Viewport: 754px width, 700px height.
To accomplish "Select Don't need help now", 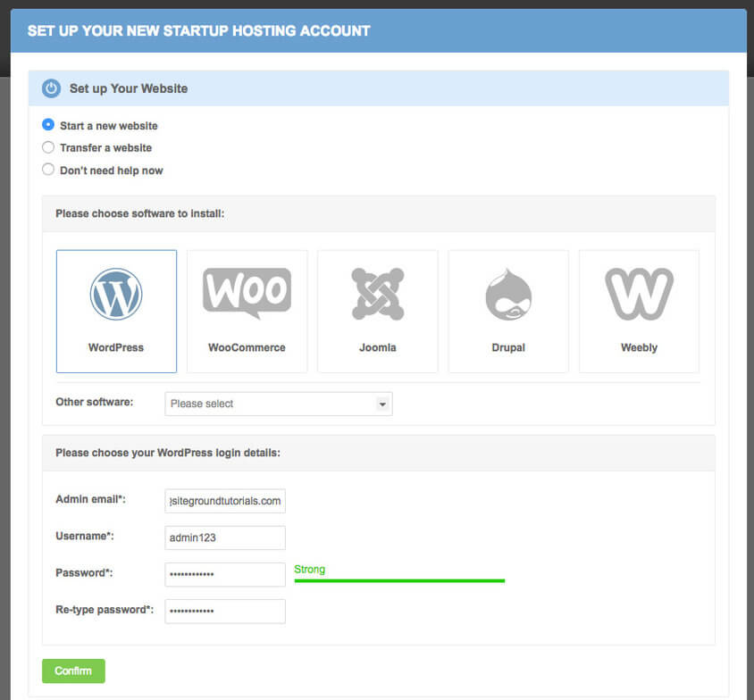I will (48, 169).
